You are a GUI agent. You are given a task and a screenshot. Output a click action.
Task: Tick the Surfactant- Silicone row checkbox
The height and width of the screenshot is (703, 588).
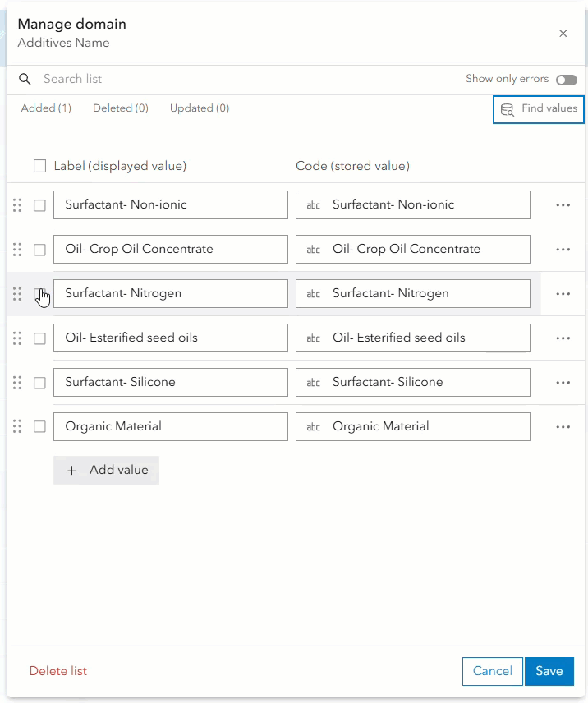coord(39,383)
